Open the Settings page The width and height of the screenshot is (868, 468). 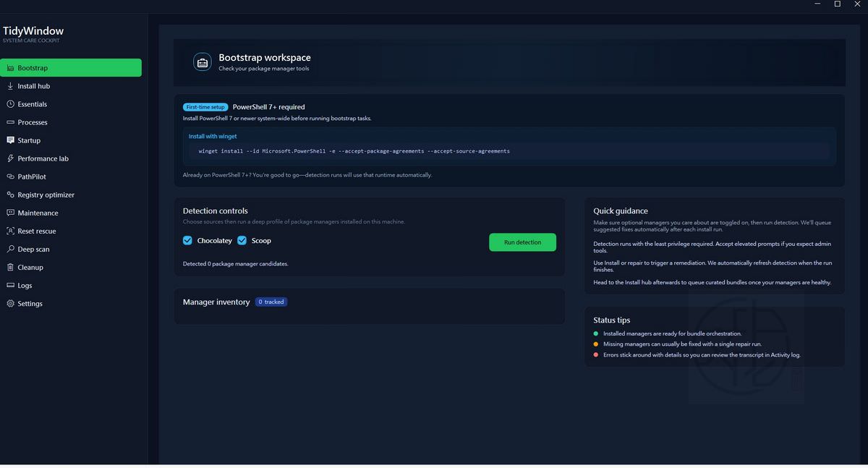click(30, 304)
